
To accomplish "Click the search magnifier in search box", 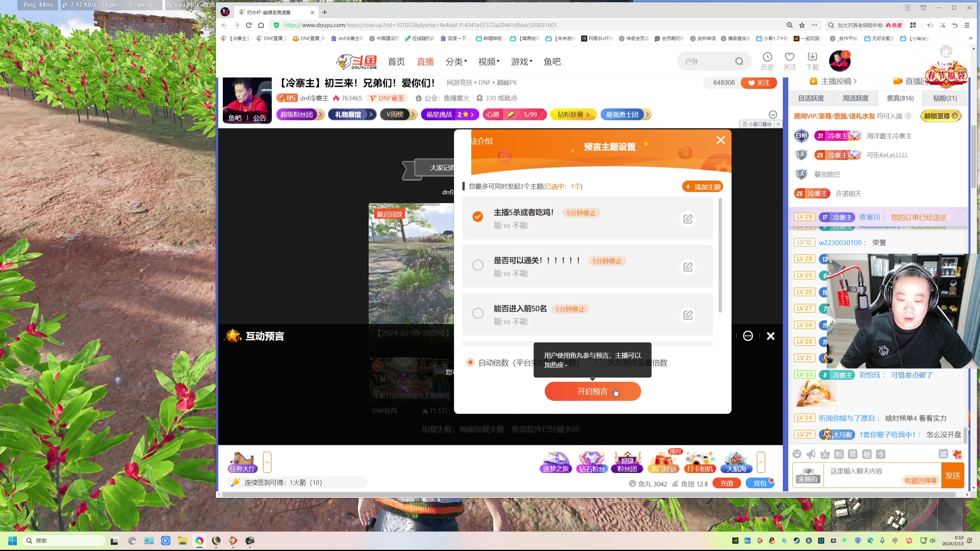I will click(739, 62).
